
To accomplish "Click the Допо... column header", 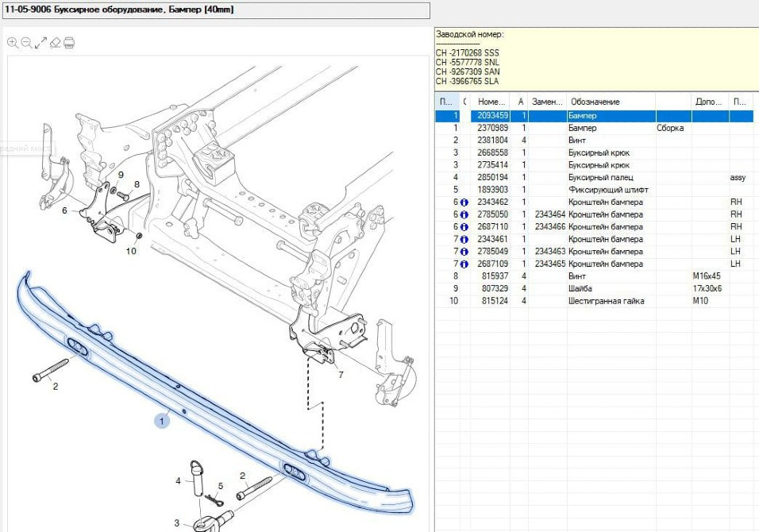I will (709, 102).
